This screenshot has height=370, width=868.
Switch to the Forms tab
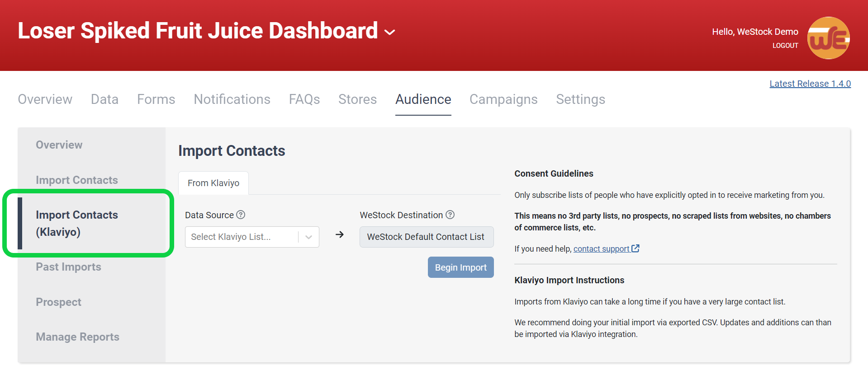point(156,99)
